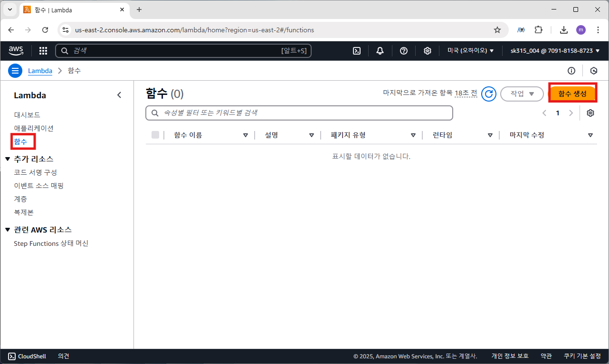This screenshot has width=609, height=364.
Task: Toggle the blue hamburger navigation menu
Action: coord(15,71)
